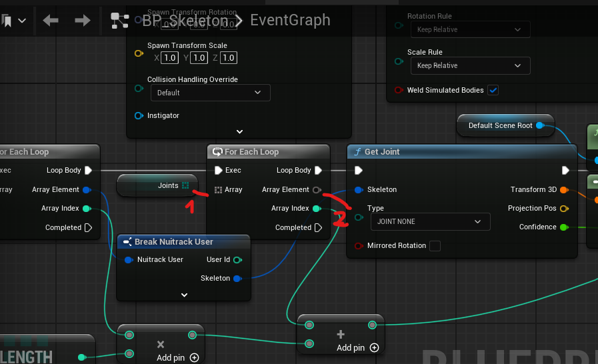The image size is (598, 364).
Task: Click left loop's Array Index pin
Action: coord(87,208)
